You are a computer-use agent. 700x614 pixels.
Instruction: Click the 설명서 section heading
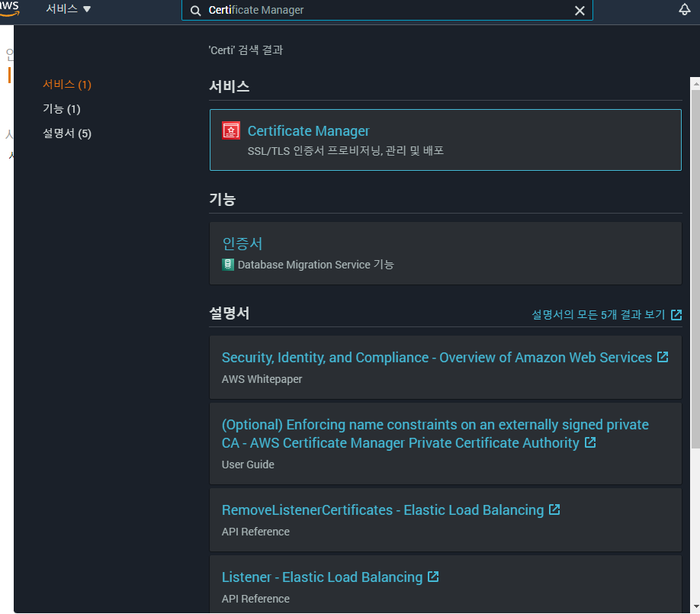pos(230,313)
